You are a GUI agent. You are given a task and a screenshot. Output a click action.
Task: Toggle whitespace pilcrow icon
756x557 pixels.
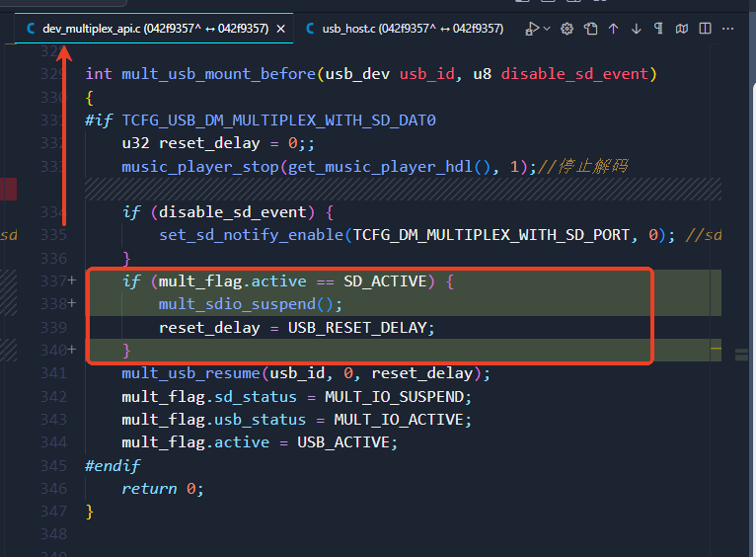coord(658,29)
